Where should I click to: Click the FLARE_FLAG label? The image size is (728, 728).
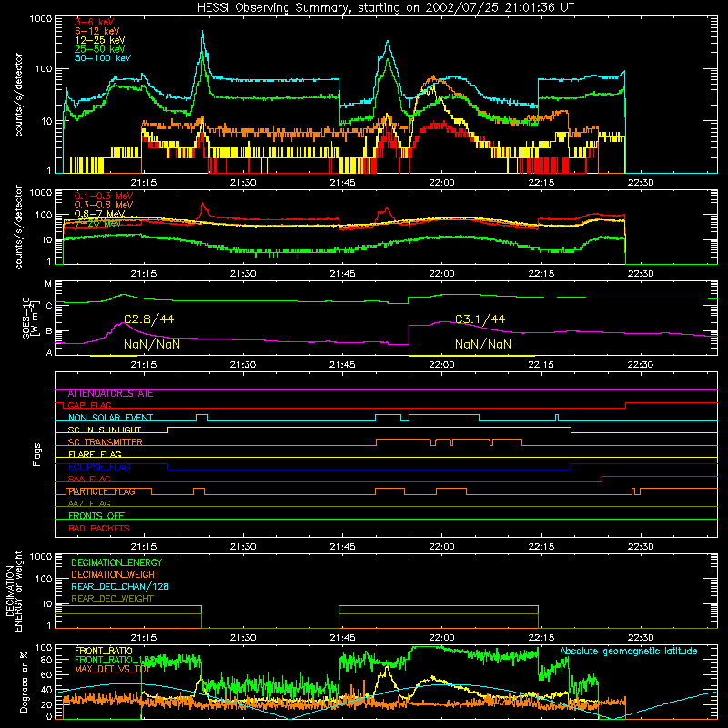(x=95, y=454)
